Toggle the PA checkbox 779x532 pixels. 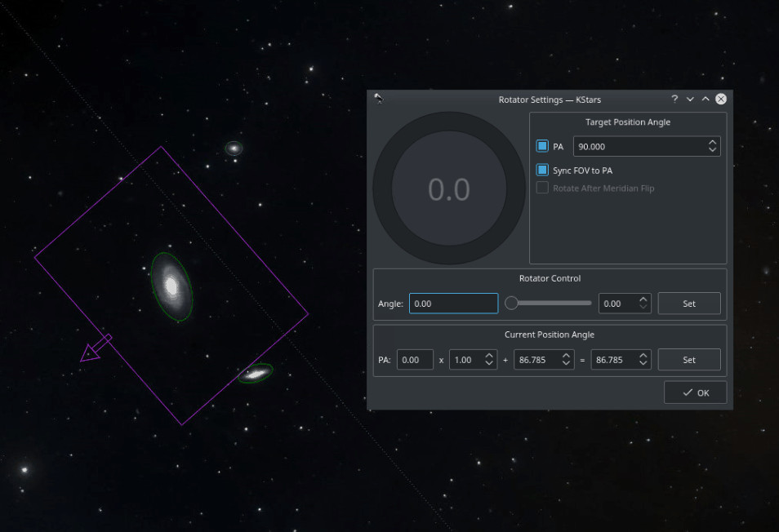coord(542,146)
